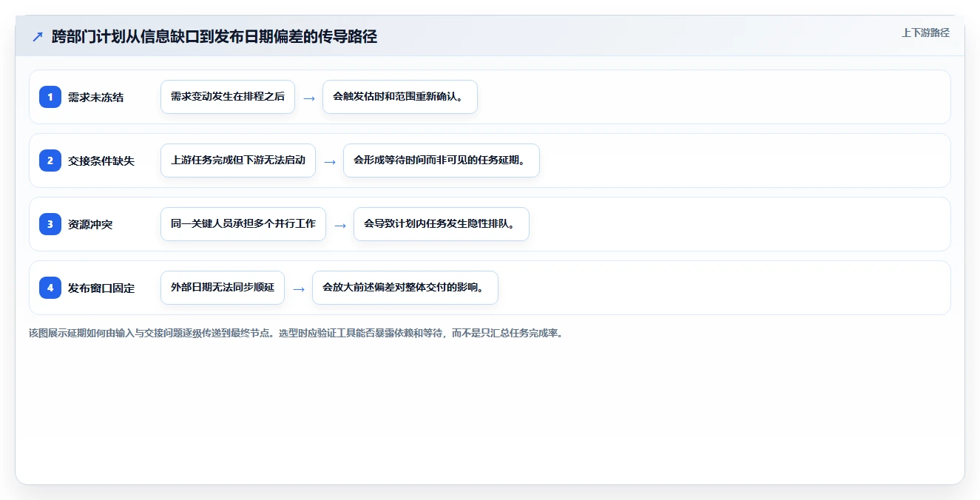Select the 交接条件缺失 row label

pos(101,161)
